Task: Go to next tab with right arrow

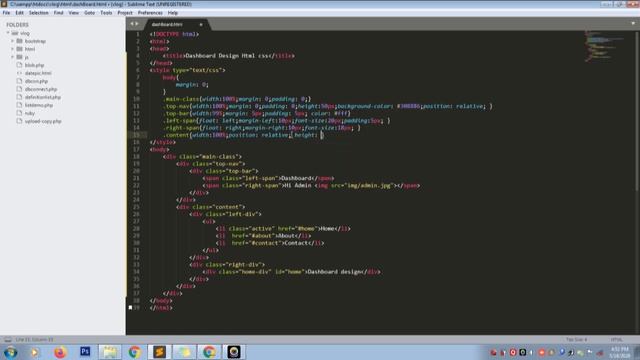Action: tap(137, 24)
